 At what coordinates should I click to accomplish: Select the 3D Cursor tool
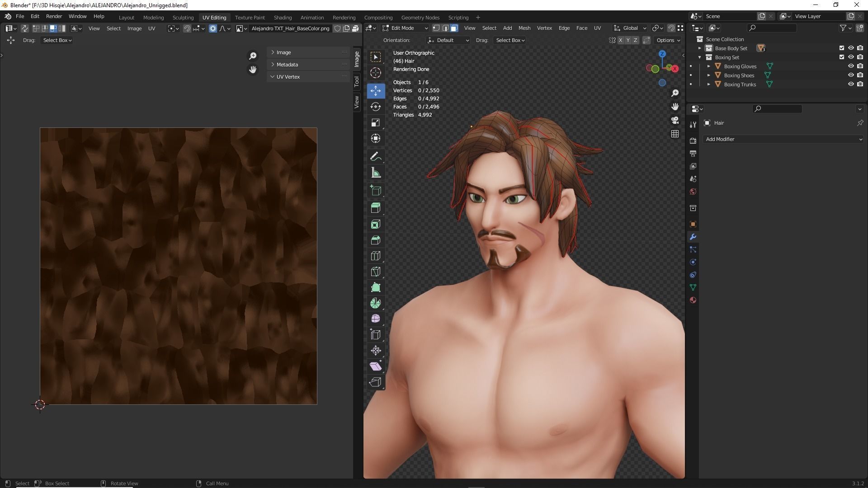tap(376, 73)
